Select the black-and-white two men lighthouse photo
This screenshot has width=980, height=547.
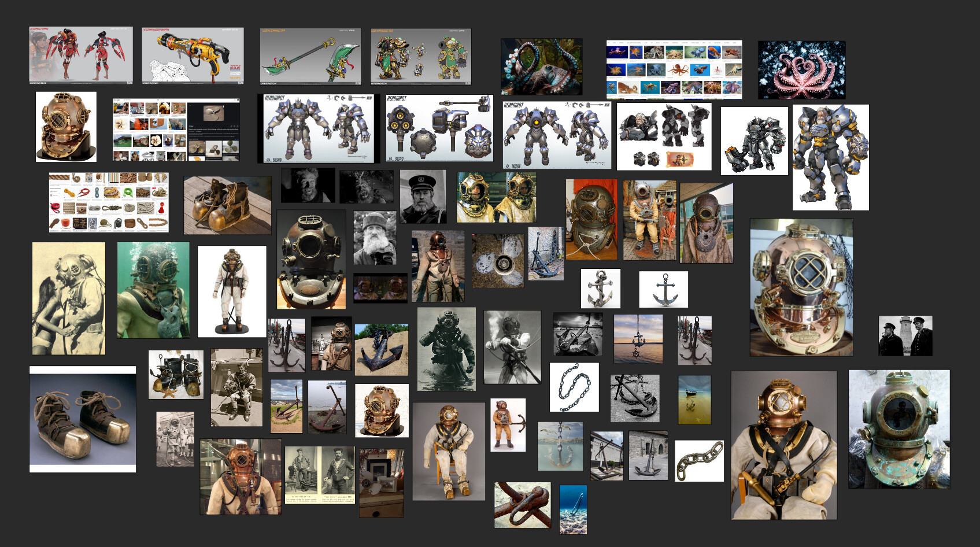coord(905,336)
